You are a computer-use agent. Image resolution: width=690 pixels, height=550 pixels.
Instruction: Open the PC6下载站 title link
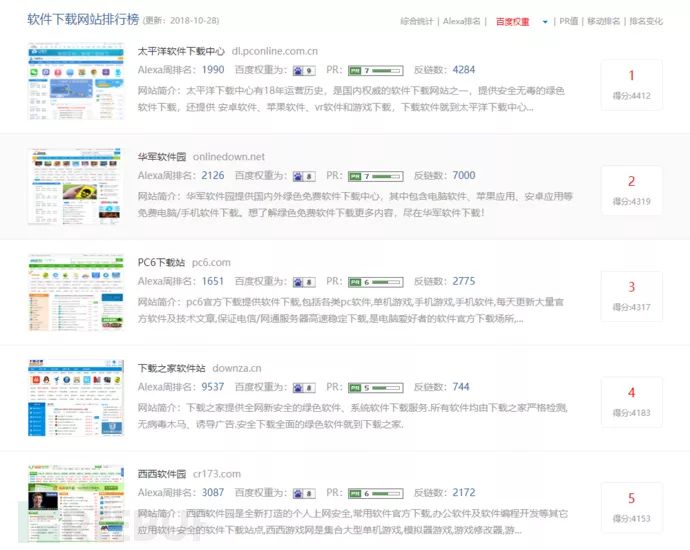[x=161, y=263]
